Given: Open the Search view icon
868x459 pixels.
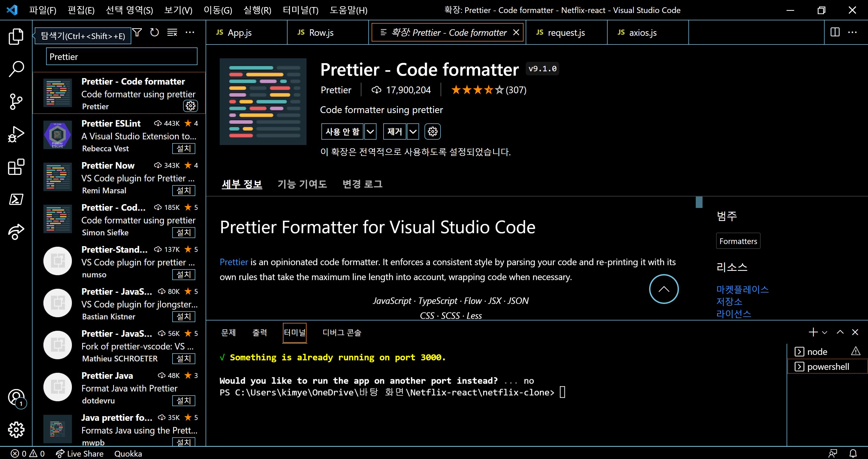Looking at the screenshot, I should pos(16,69).
